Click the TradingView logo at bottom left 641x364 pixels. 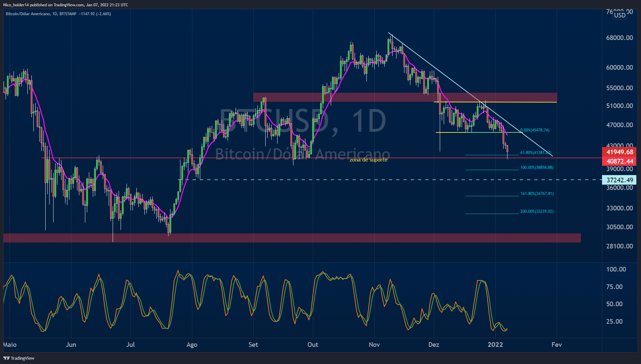[x=19, y=358]
